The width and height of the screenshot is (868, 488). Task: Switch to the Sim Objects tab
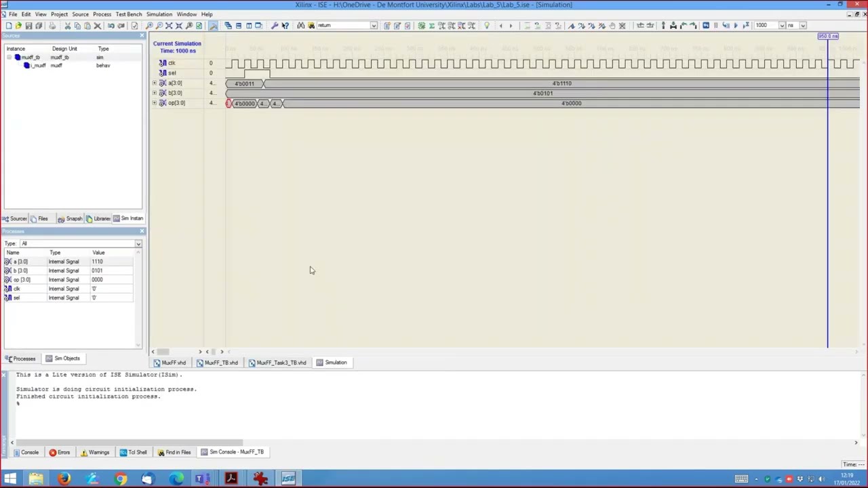[x=63, y=359]
